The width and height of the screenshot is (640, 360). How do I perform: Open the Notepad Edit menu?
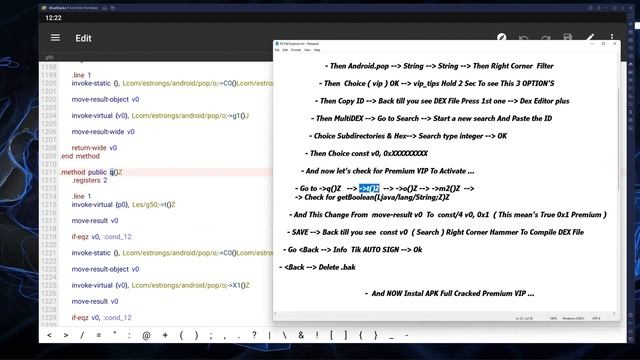[285, 50]
